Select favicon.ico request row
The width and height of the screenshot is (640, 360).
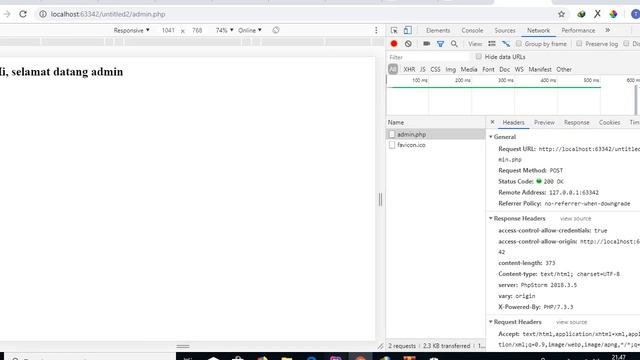tap(436, 145)
